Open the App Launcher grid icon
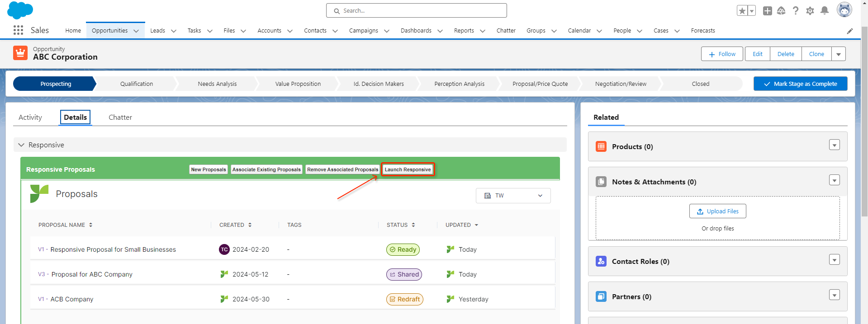Viewport: 868px width, 324px height. pos(18,30)
